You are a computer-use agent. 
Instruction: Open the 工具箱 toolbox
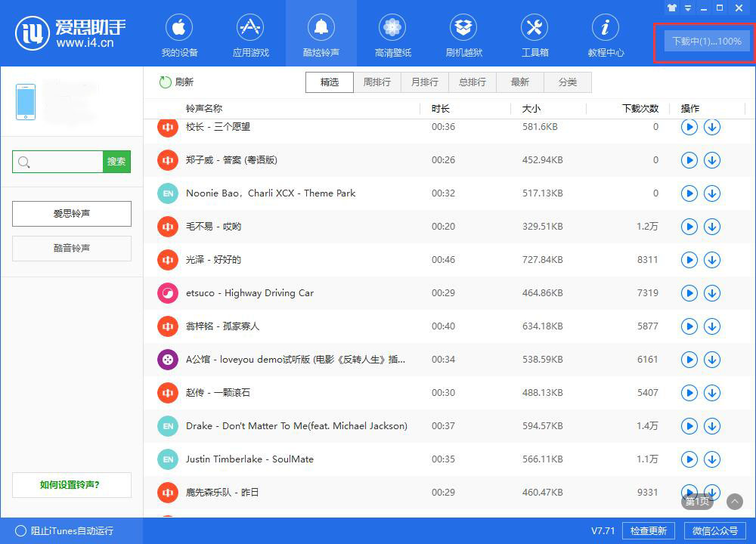pyautogui.click(x=534, y=32)
